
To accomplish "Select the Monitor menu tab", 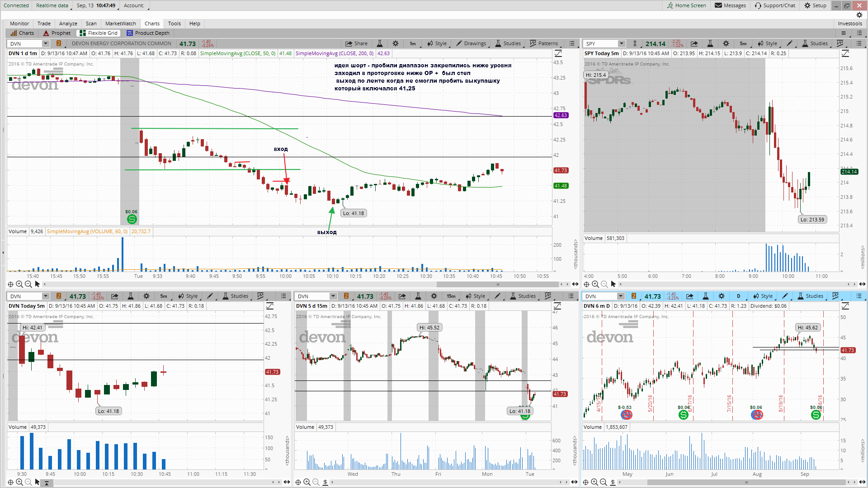I will 19,23.
